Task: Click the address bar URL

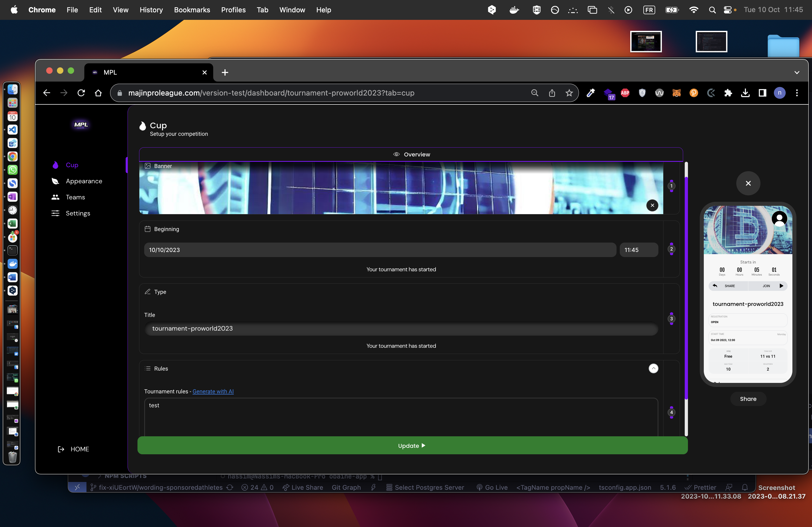Action: pos(271,93)
